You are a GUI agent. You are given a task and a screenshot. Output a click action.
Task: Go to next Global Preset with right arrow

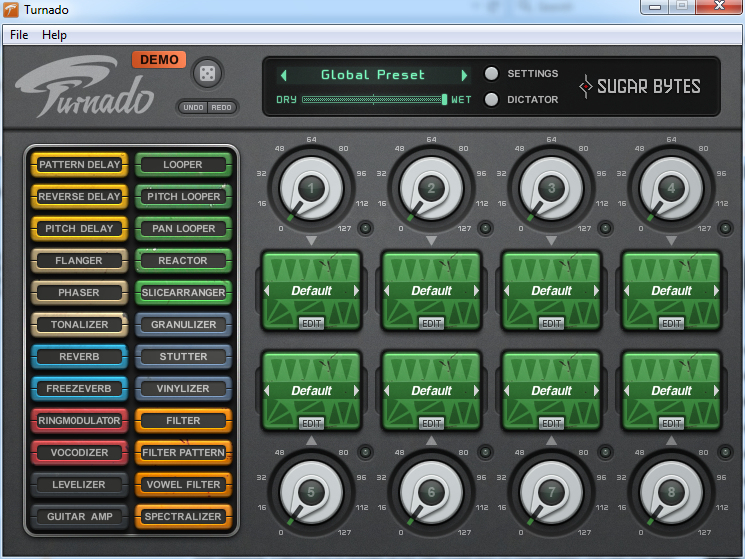click(464, 75)
